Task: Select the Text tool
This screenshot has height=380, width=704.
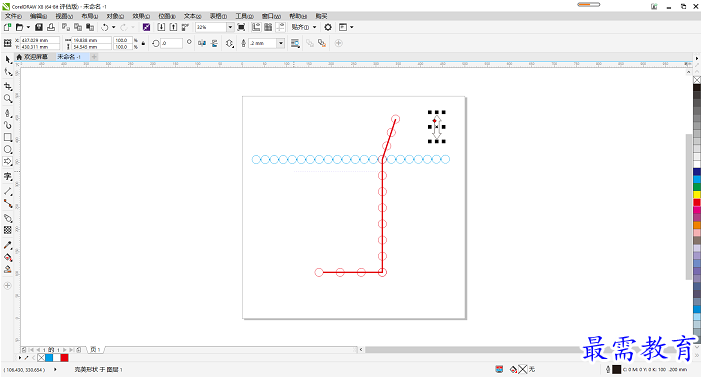Action: pyautogui.click(x=8, y=177)
